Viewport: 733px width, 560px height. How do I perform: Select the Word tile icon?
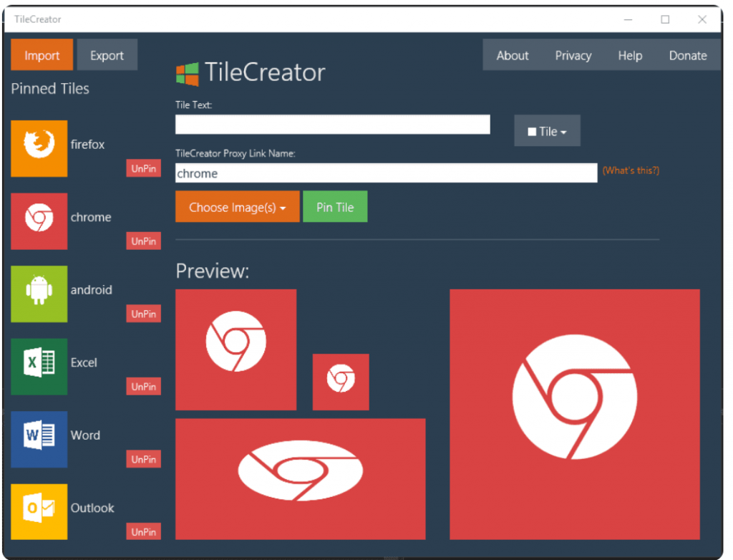(x=39, y=439)
